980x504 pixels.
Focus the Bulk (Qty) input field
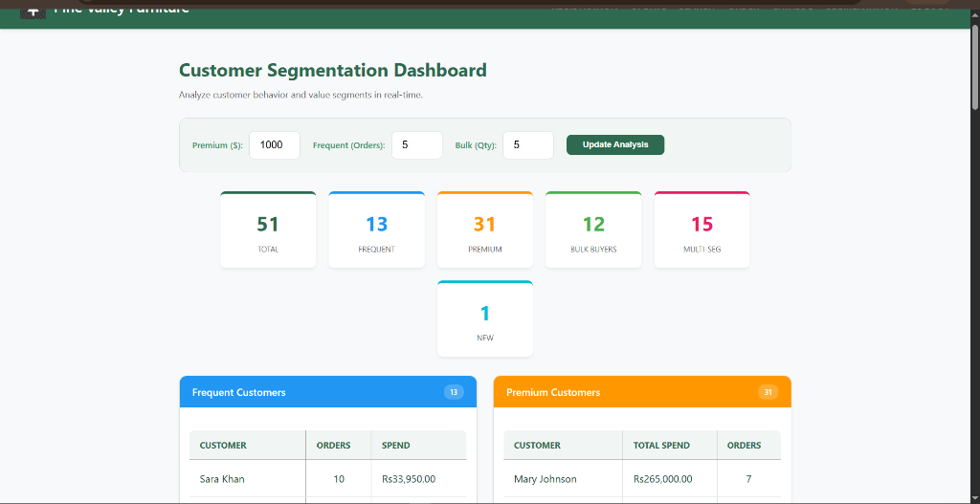tap(528, 145)
